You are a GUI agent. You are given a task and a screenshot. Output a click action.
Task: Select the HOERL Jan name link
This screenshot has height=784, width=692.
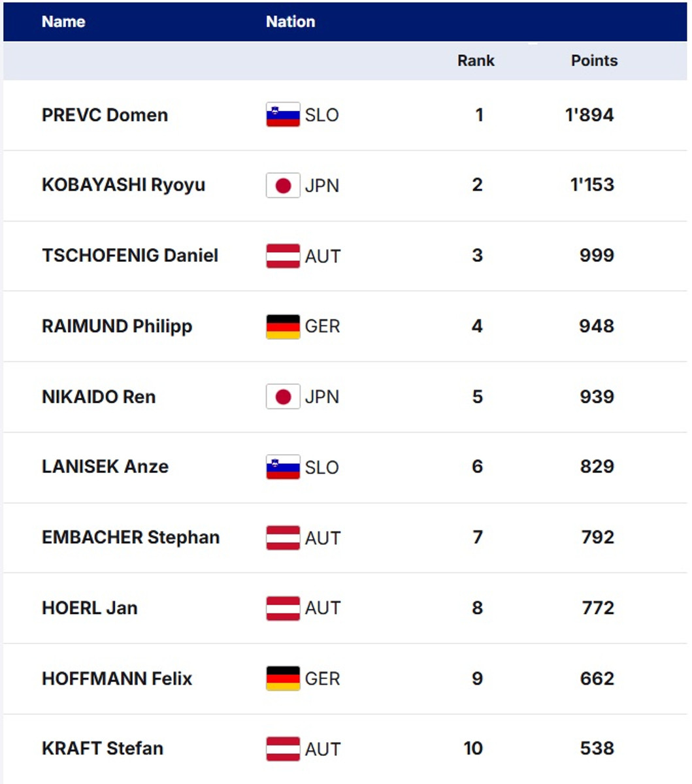[90, 608]
